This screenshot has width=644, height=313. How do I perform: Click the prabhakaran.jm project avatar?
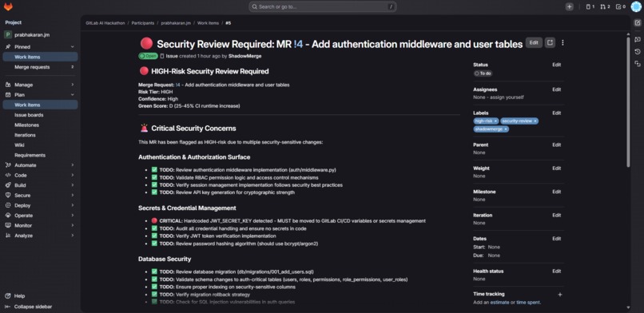[x=8, y=35]
